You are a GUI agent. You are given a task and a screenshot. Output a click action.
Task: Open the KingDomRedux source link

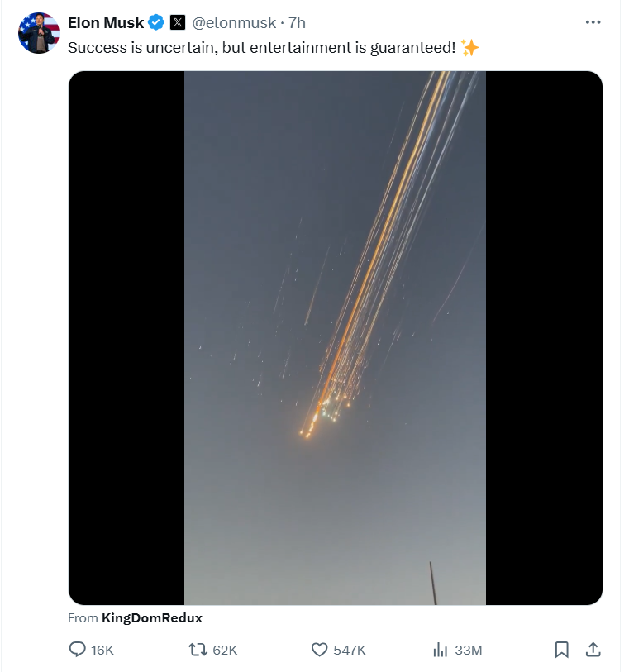point(151,617)
